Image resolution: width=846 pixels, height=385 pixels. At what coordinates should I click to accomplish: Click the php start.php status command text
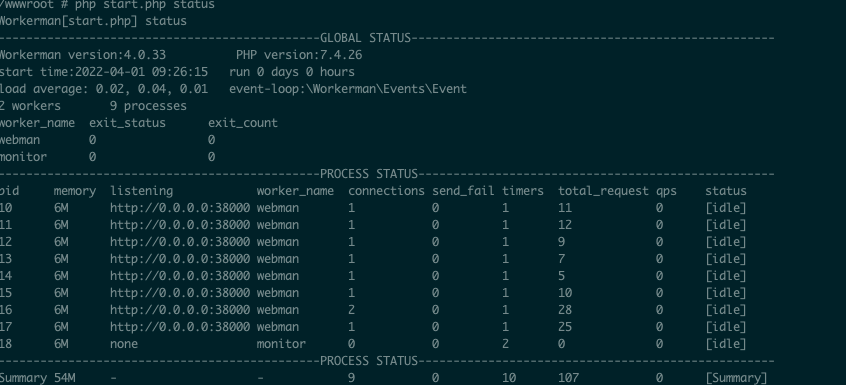coord(145,5)
